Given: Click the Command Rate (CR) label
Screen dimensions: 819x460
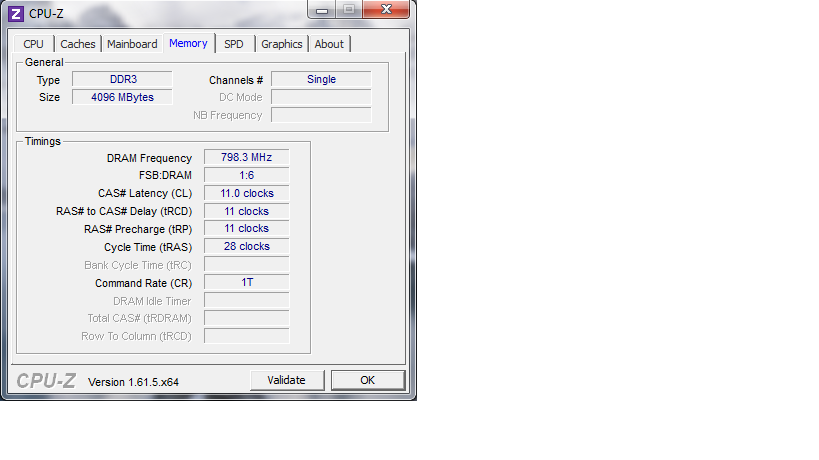Looking at the screenshot, I should [144, 283].
